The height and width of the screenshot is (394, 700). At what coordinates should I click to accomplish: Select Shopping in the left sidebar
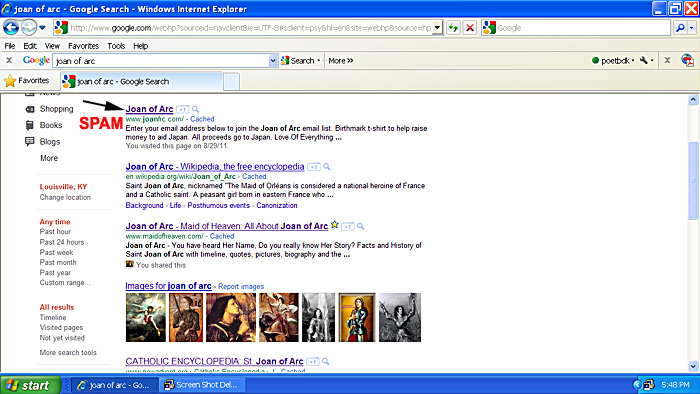coord(56,109)
